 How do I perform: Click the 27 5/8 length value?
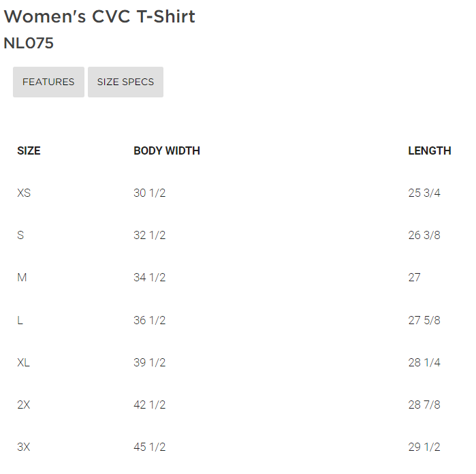(424, 320)
